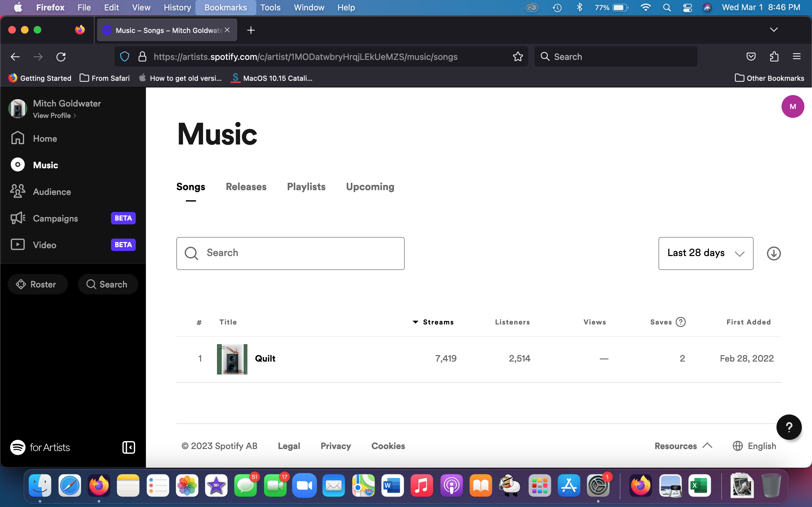This screenshot has height=507, width=812.
Task: Collapse the sidebar using the panel icon
Action: coord(128,447)
